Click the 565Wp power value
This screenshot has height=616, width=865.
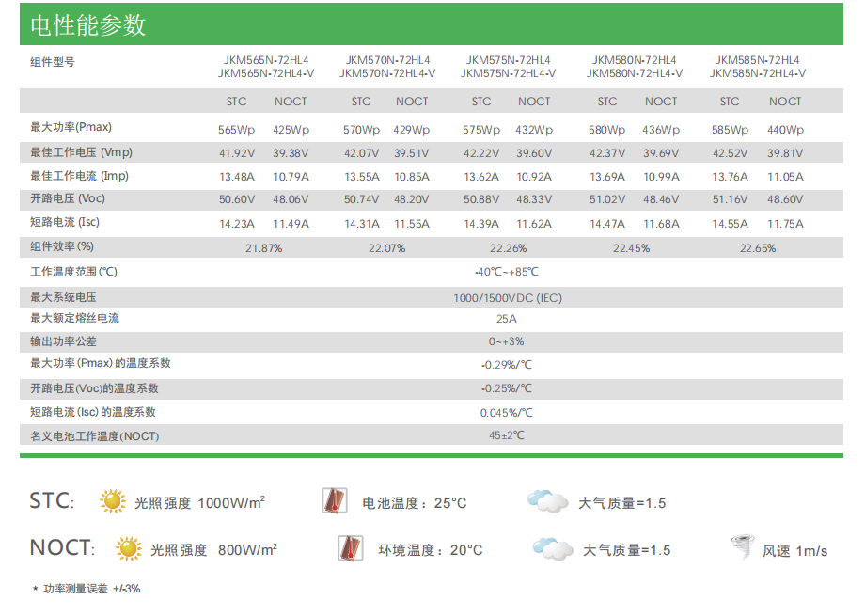point(236,130)
